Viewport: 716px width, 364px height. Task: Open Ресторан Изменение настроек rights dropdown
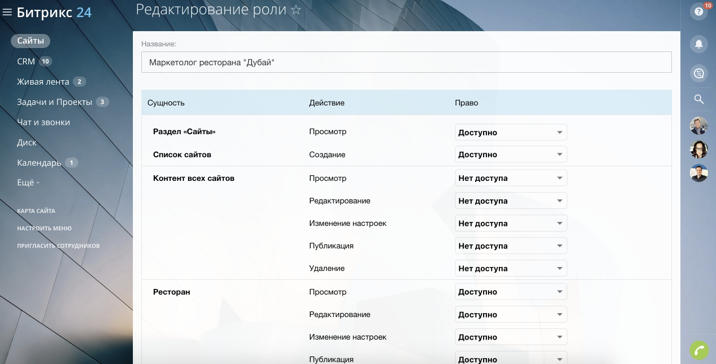[511, 337]
